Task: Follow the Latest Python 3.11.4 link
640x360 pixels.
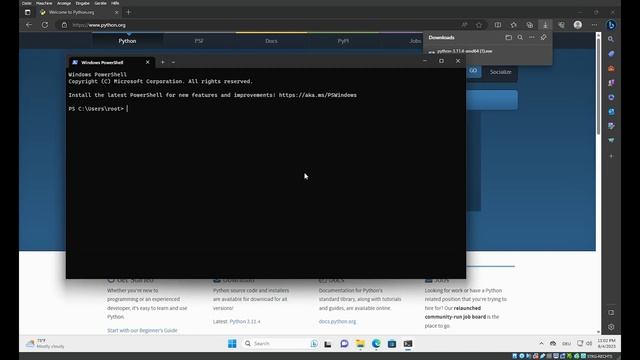Action: pyautogui.click(x=244, y=322)
